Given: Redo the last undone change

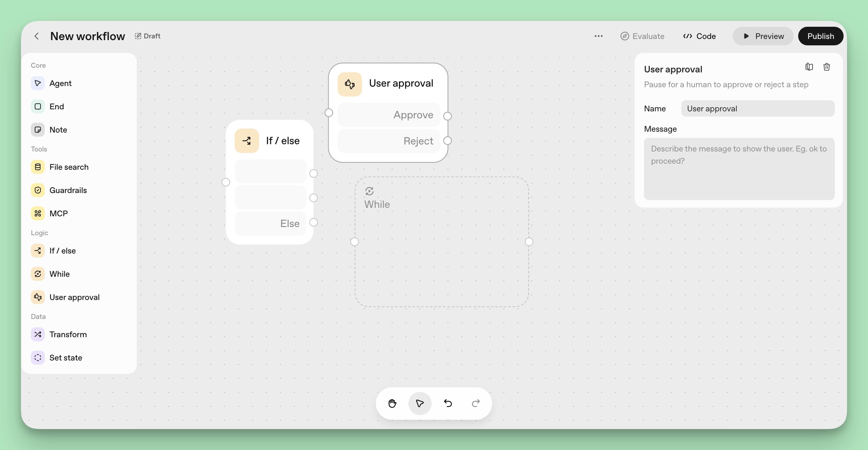Looking at the screenshot, I should click(x=476, y=403).
